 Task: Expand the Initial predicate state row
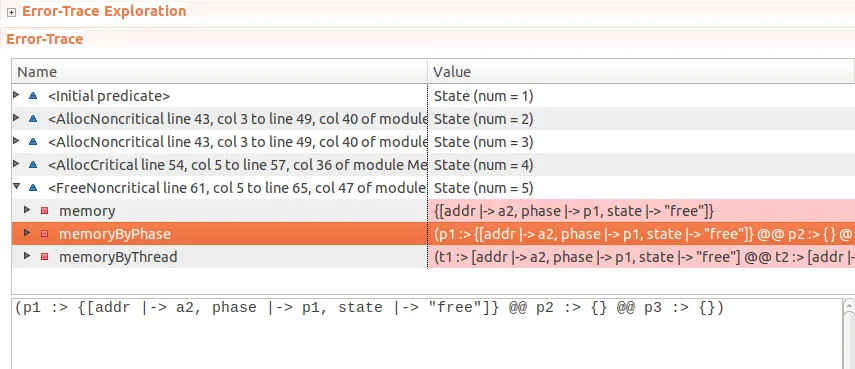(16, 95)
